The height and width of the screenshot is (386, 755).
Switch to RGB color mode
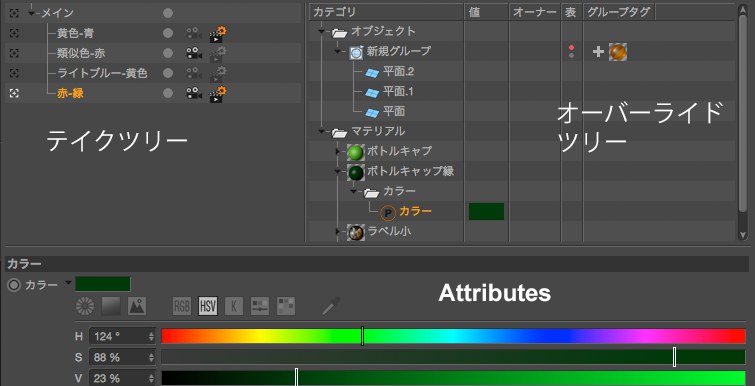point(182,306)
